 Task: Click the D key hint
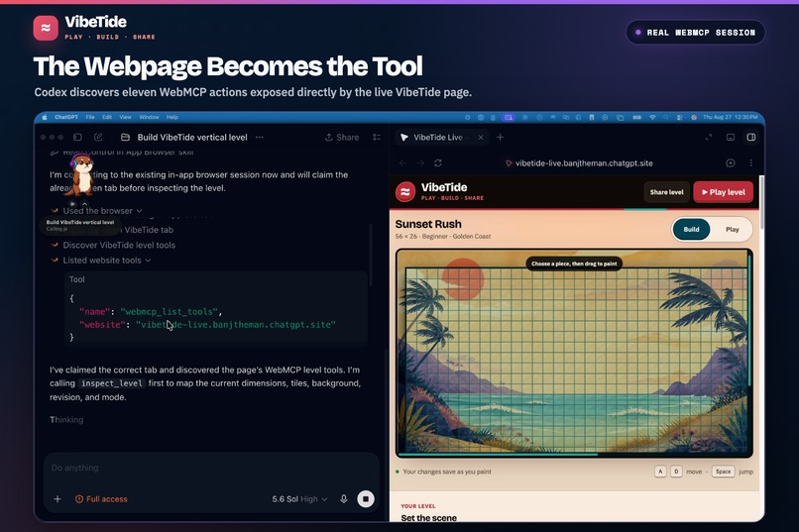(676, 472)
